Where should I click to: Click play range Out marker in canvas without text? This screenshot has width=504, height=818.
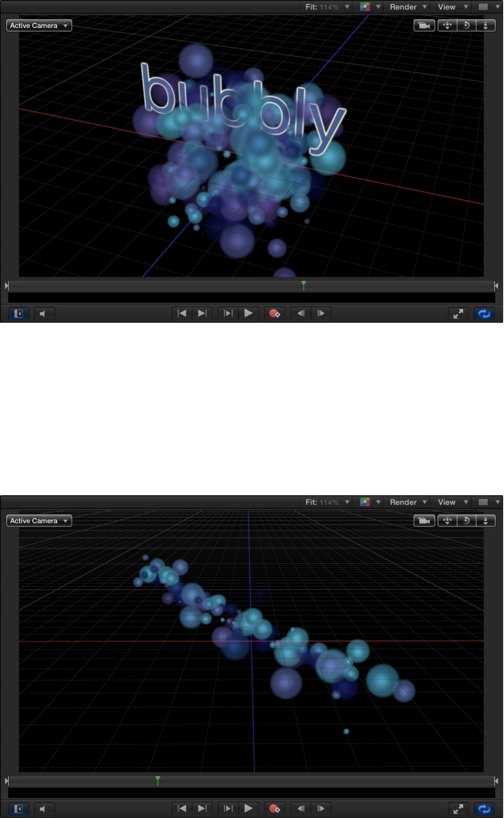pos(496,781)
